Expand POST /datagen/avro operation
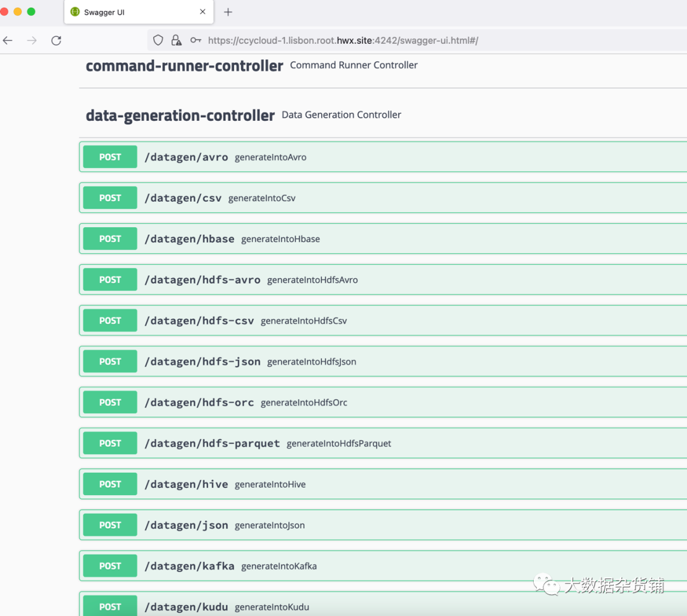Image resolution: width=687 pixels, height=616 pixels. tap(383, 157)
